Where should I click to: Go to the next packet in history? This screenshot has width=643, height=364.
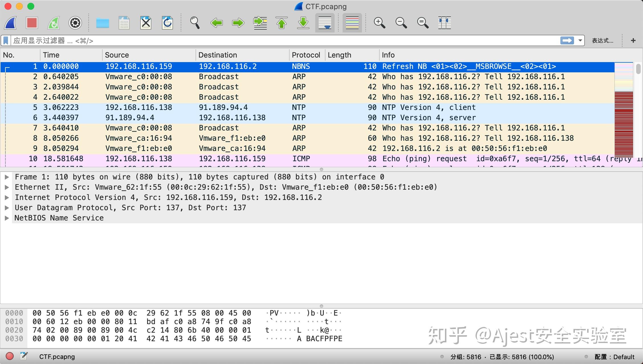coord(238,23)
